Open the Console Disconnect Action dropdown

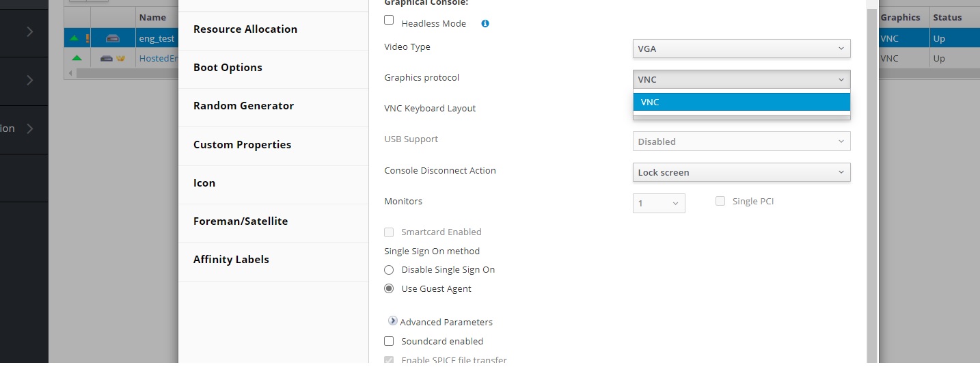tap(741, 172)
